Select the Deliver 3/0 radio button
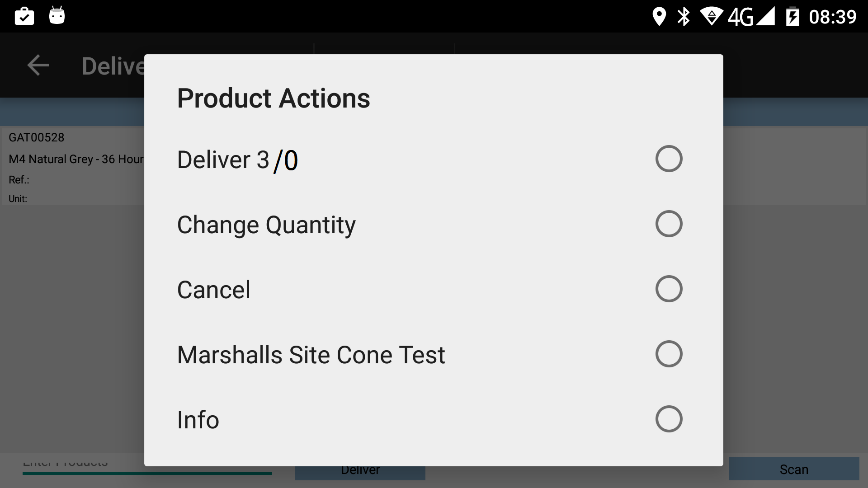 (669, 159)
